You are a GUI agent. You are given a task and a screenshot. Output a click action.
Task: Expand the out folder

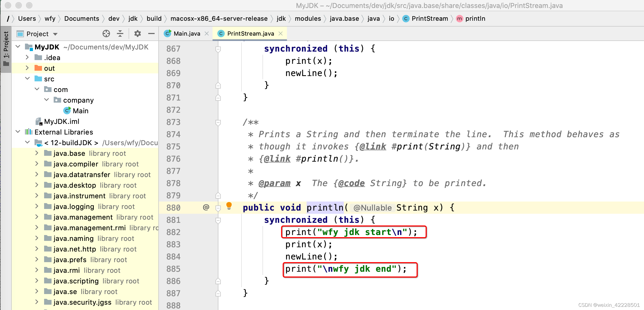pos(27,68)
